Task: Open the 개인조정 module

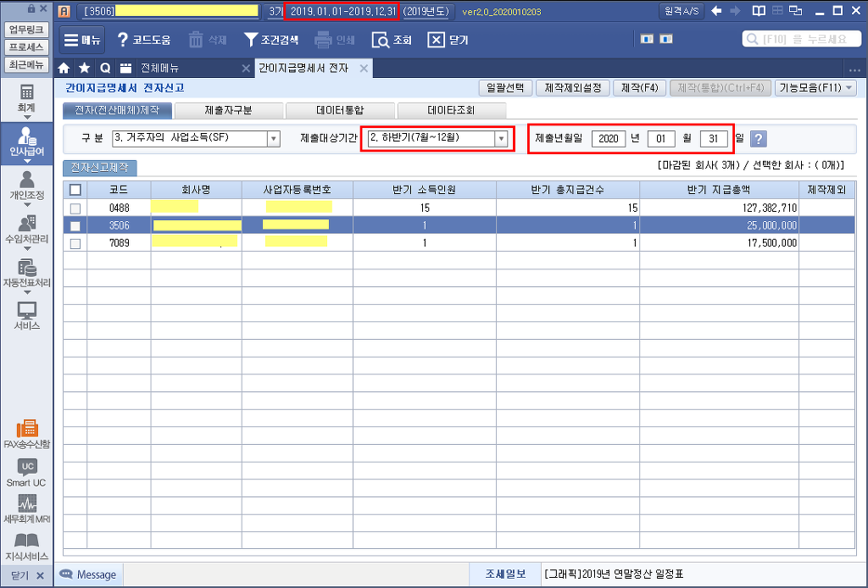Action: coord(26,185)
